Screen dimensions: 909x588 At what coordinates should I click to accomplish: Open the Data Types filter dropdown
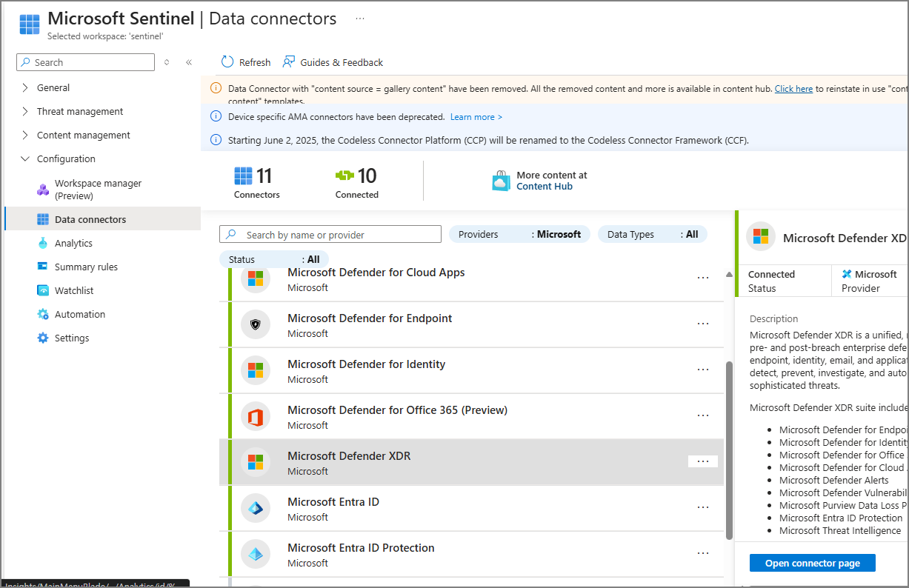652,234
